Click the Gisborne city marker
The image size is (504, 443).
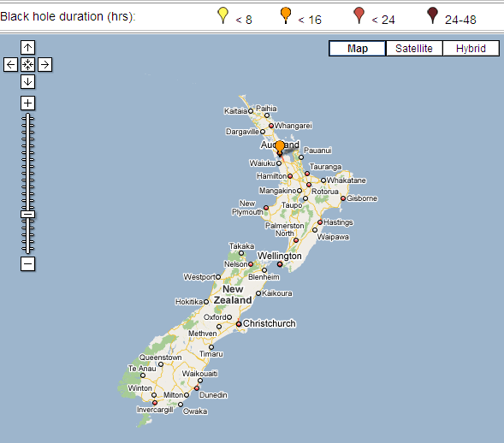click(x=343, y=198)
